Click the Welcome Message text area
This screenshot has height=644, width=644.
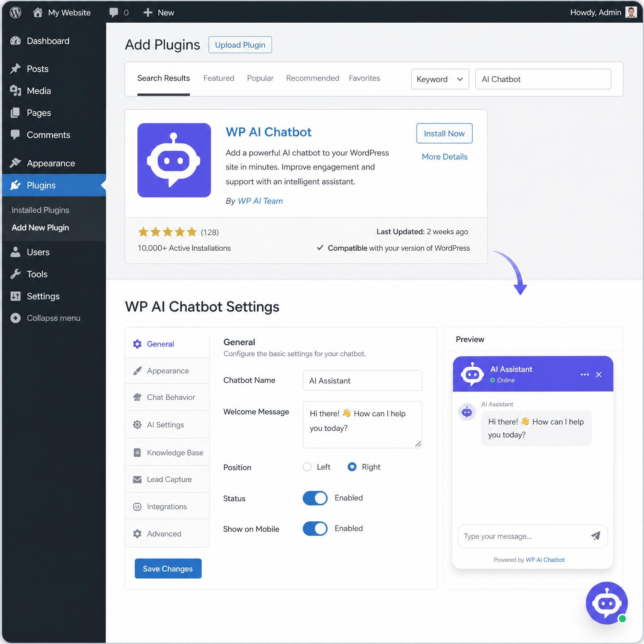pyautogui.click(x=362, y=425)
